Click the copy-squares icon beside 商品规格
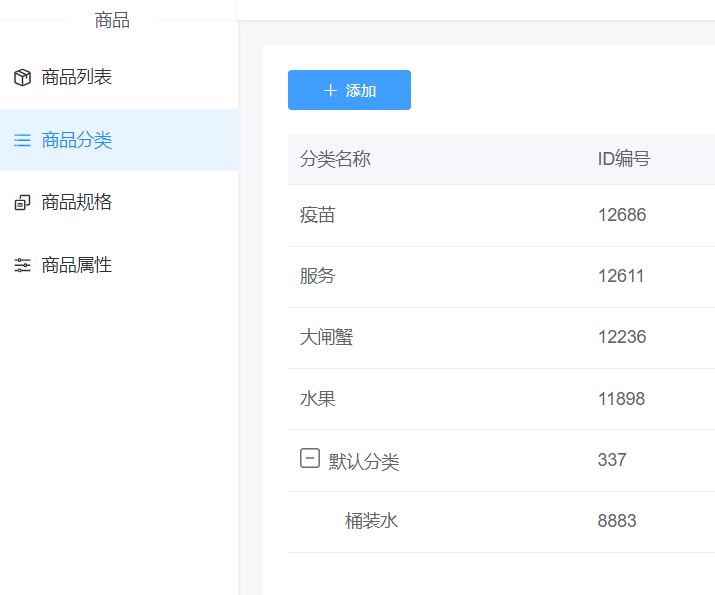 [x=22, y=203]
